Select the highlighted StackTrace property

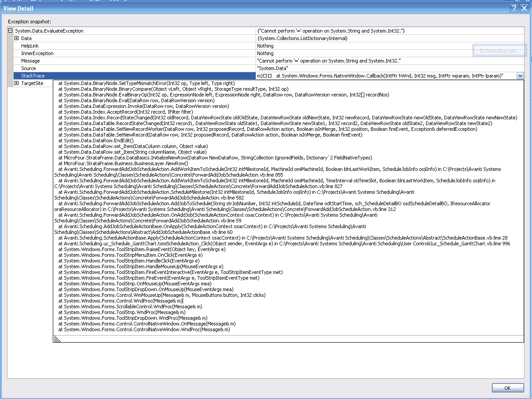pyautogui.click(x=33, y=76)
